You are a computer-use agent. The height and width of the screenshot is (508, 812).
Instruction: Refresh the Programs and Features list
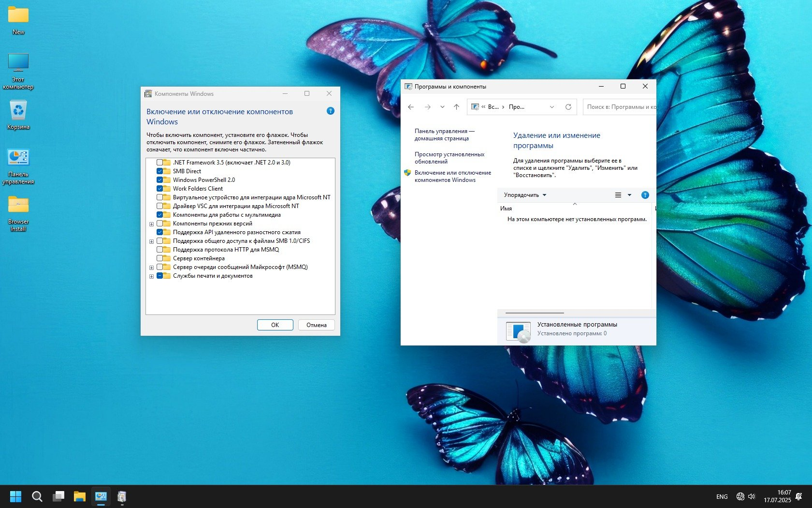(x=568, y=107)
